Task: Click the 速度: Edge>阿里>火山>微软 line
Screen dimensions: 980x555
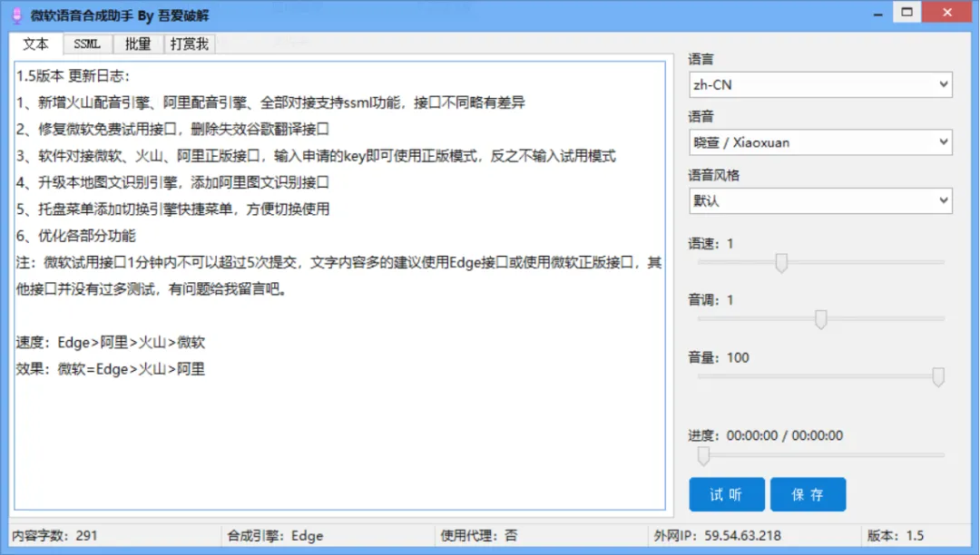Action: 111,342
